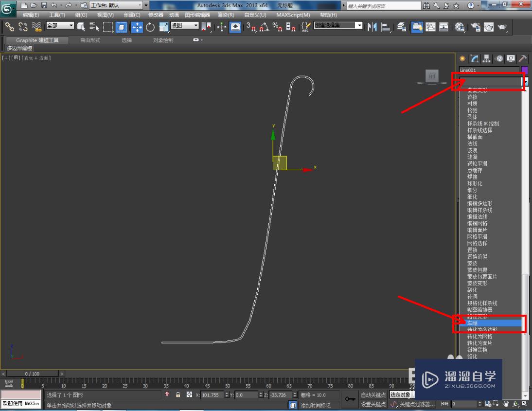Click the Mirror tool icon
The height and width of the screenshot is (411, 532).
point(372,27)
